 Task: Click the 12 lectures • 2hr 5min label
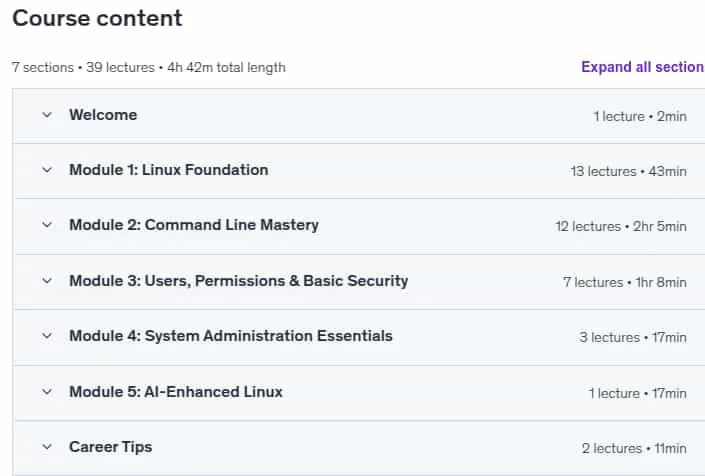[621, 226]
